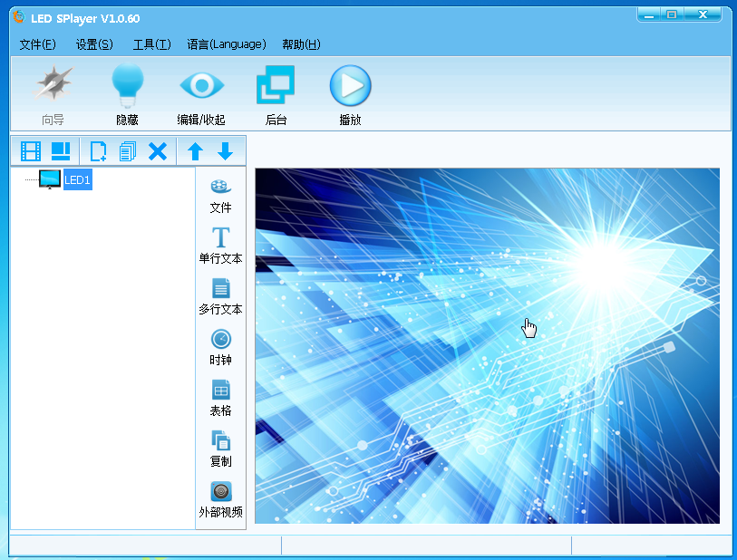Delete selected item with X icon
The width and height of the screenshot is (737, 560).
pos(158,151)
